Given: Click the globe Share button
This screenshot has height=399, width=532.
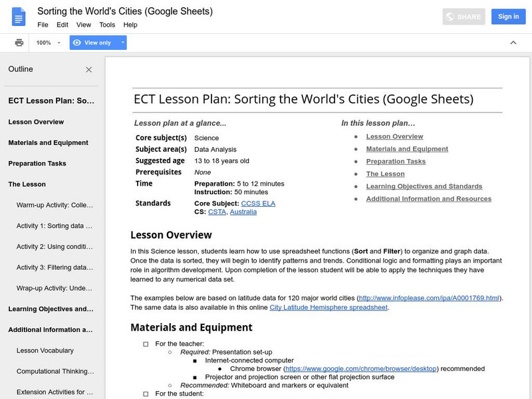Looking at the screenshot, I should tap(464, 17).
